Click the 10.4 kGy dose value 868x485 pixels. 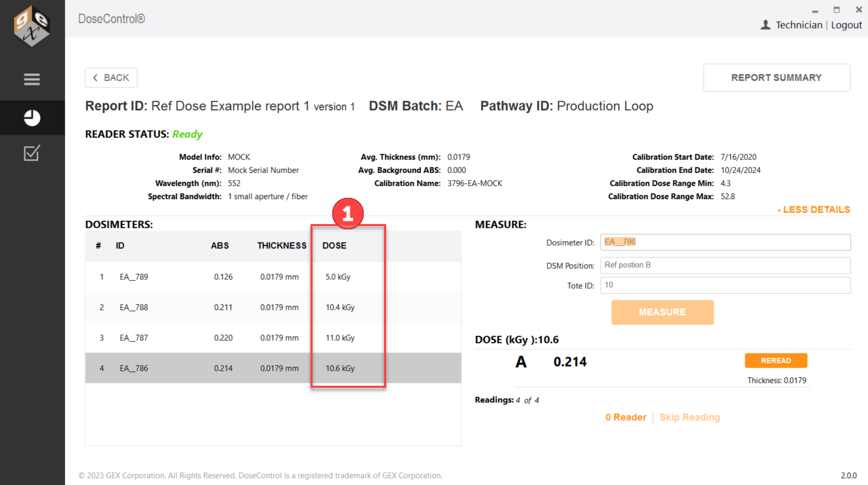click(x=340, y=307)
